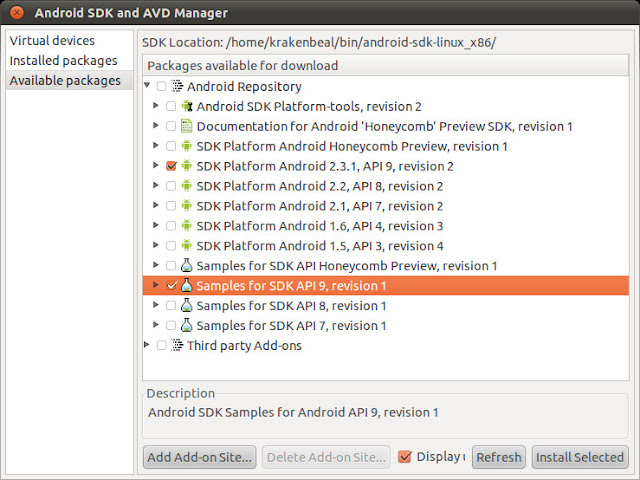Screen dimensions: 640x480
Task: Select 'Samples for SDK API 8, revision 1' text
Action: click(x=291, y=305)
